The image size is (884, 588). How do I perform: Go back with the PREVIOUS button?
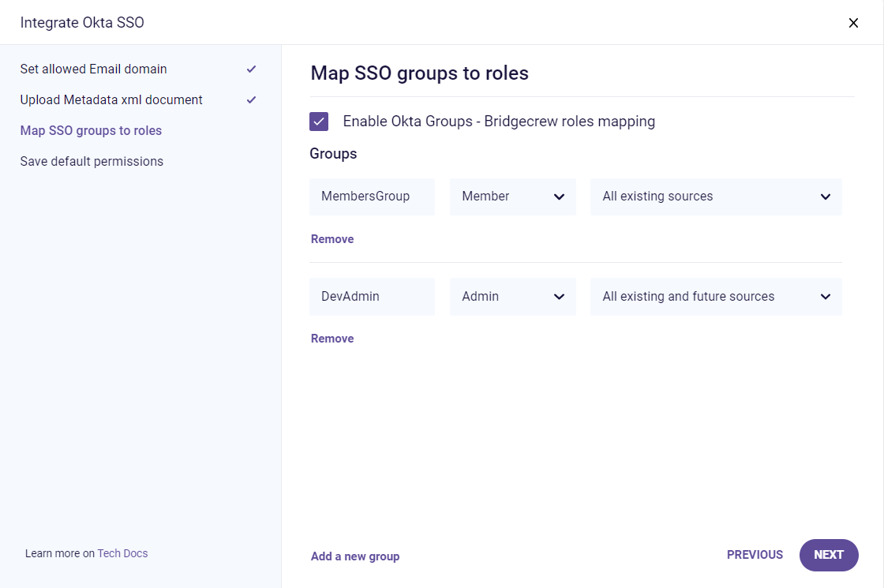[x=755, y=555]
